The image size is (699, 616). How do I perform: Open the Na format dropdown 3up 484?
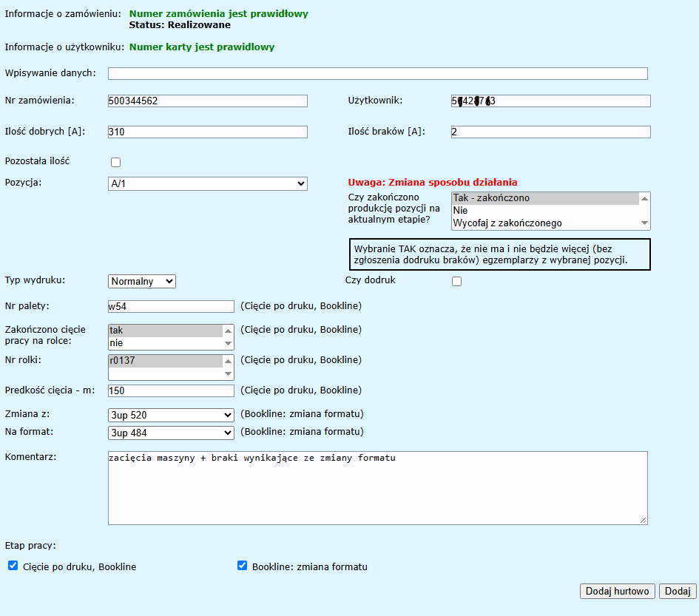pos(171,433)
